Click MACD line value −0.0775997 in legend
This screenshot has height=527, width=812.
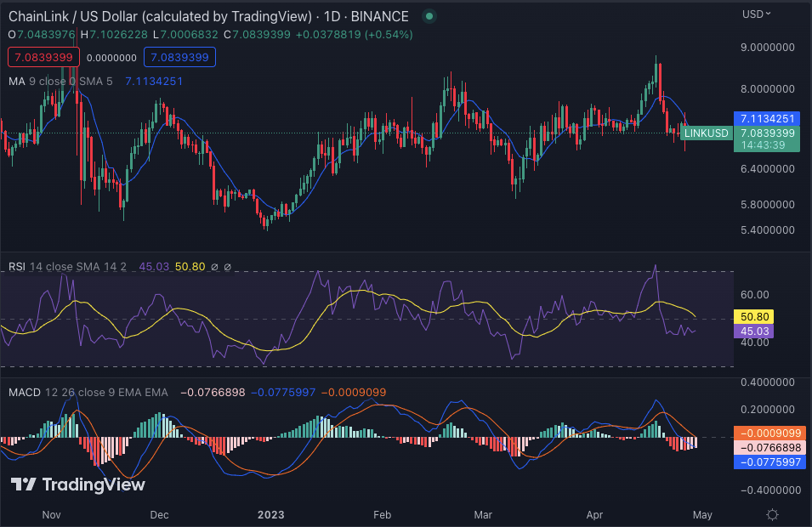click(283, 393)
